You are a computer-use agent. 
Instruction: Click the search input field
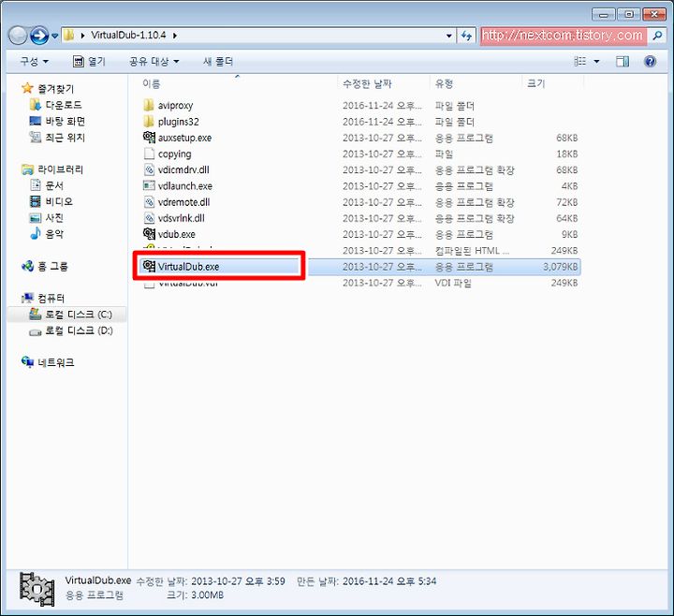pyautogui.click(x=564, y=36)
